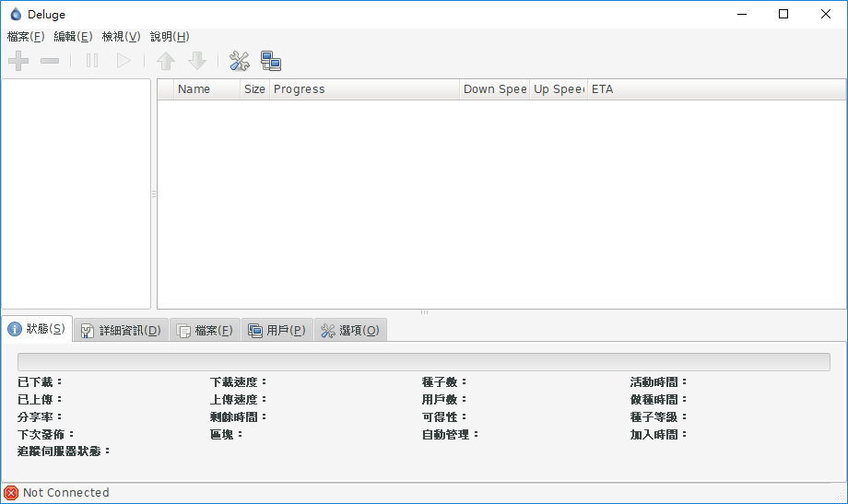The height and width of the screenshot is (504, 848).
Task: Click the Deluge droplet title bar icon
Action: 16,14
